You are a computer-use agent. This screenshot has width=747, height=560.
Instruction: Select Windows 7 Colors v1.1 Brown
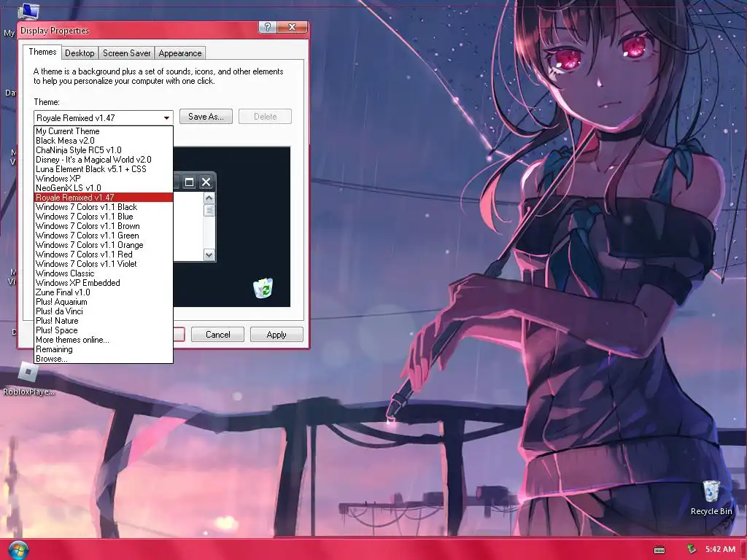point(104,226)
